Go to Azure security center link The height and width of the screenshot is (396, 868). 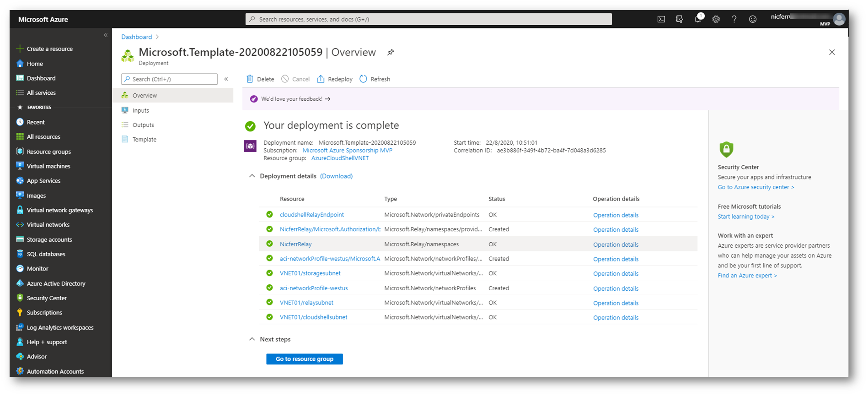point(755,187)
